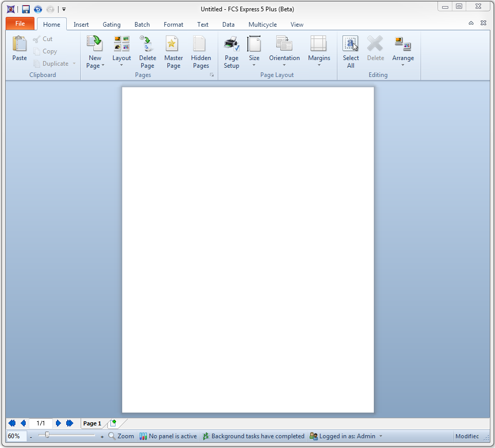Click the zoom slider handle
This screenshot has height=448, width=495.
click(x=47, y=435)
